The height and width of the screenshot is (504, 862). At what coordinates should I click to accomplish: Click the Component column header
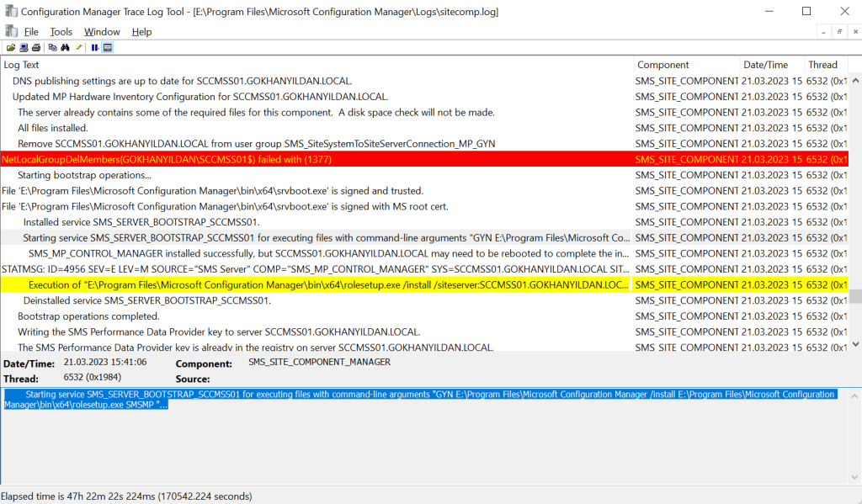(687, 64)
